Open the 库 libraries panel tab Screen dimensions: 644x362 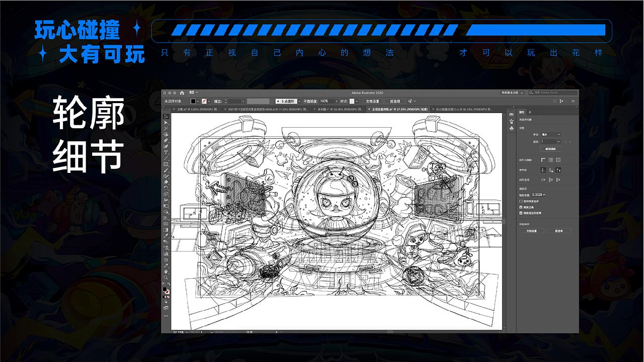(530, 112)
